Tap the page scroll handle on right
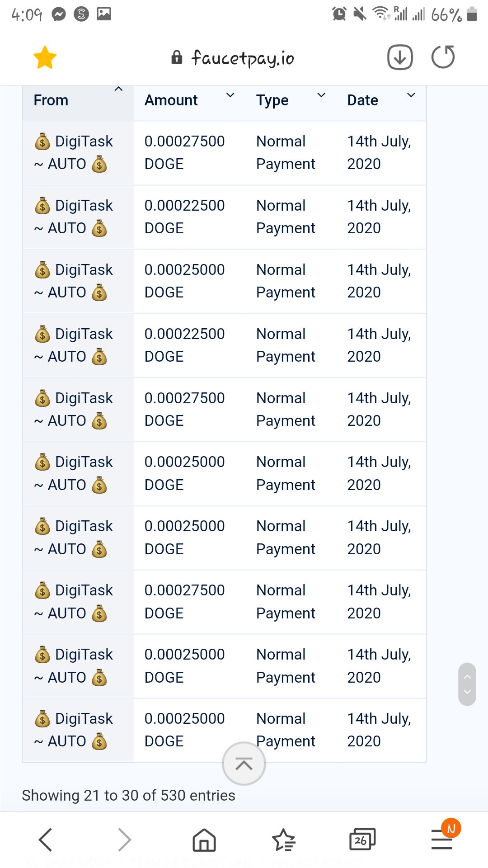488x868 pixels. click(467, 684)
